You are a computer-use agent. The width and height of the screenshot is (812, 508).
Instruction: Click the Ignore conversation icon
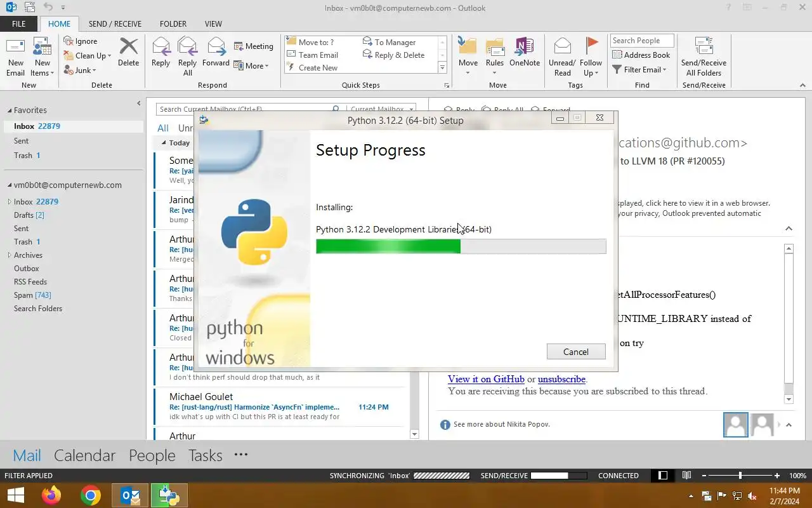69,41
